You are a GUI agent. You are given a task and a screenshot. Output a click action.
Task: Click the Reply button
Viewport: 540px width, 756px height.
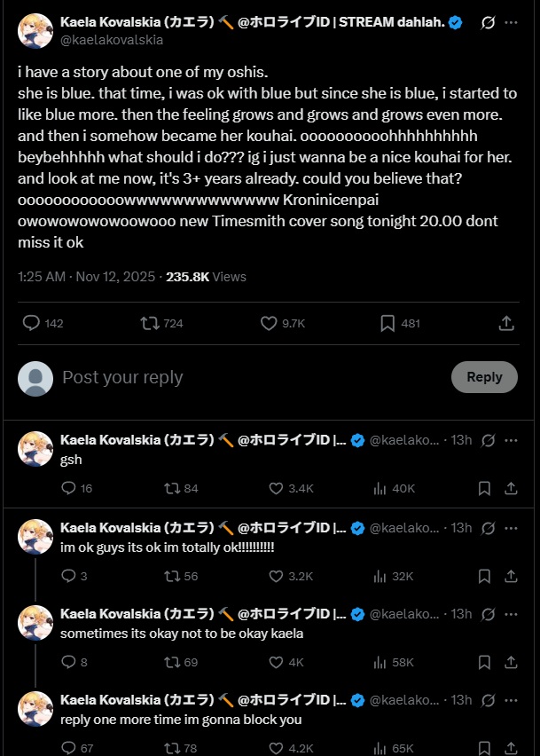[x=484, y=377]
